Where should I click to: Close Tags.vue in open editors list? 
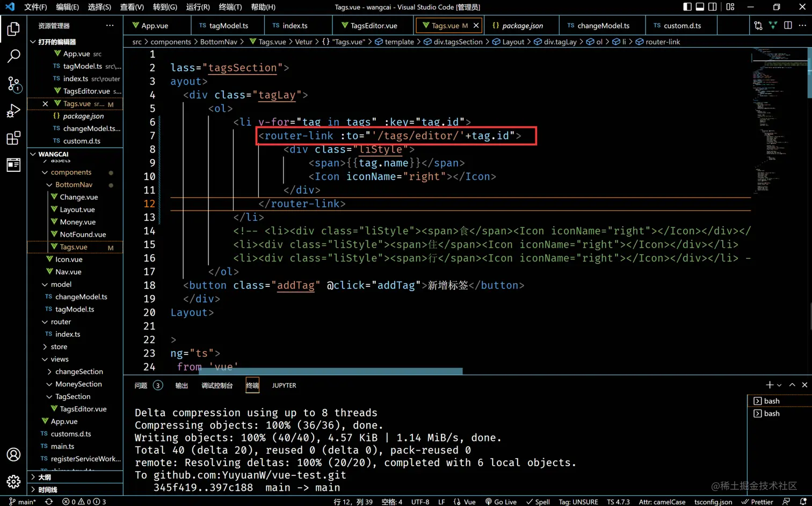(x=45, y=104)
